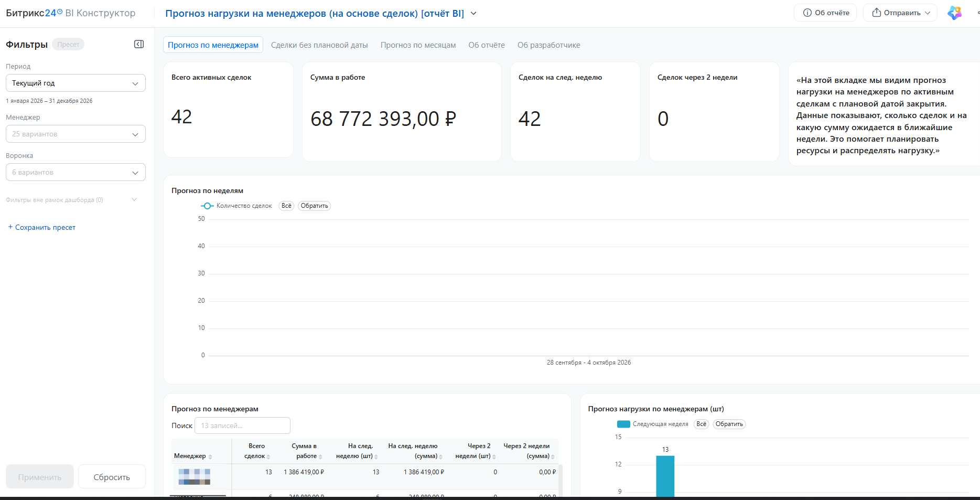The image size is (980, 500).
Task: Open the Менеджер filter dropdown
Action: 76,134
